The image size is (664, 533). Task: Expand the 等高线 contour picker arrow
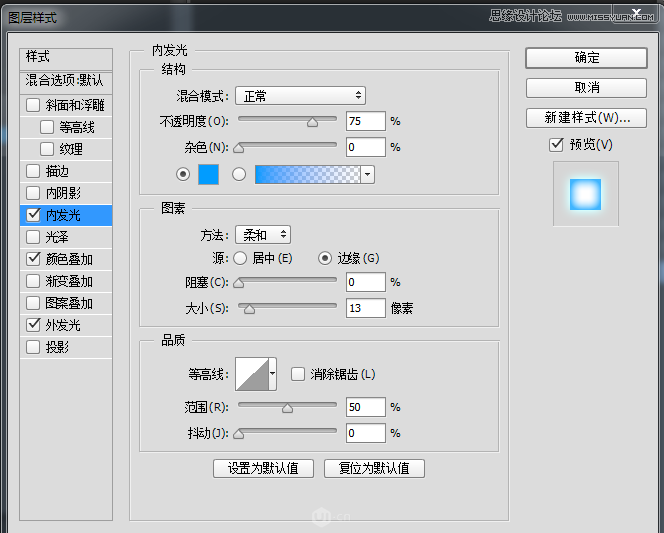(x=273, y=374)
